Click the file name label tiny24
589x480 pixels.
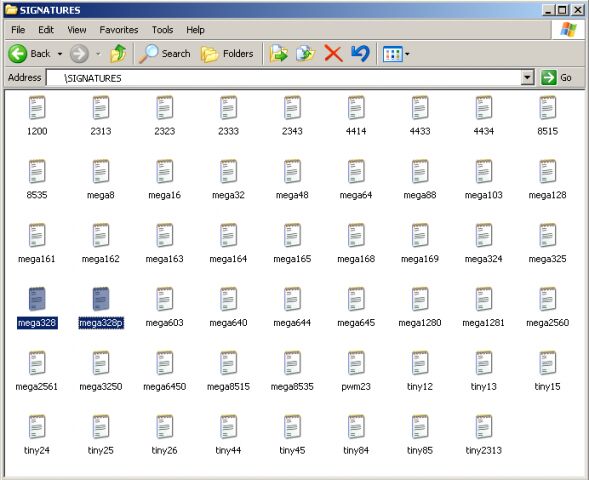37,450
